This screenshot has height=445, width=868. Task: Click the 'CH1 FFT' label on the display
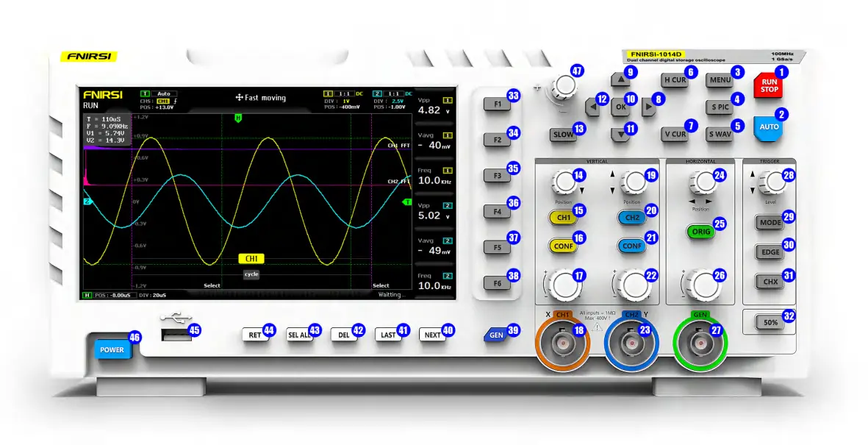[398, 146]
